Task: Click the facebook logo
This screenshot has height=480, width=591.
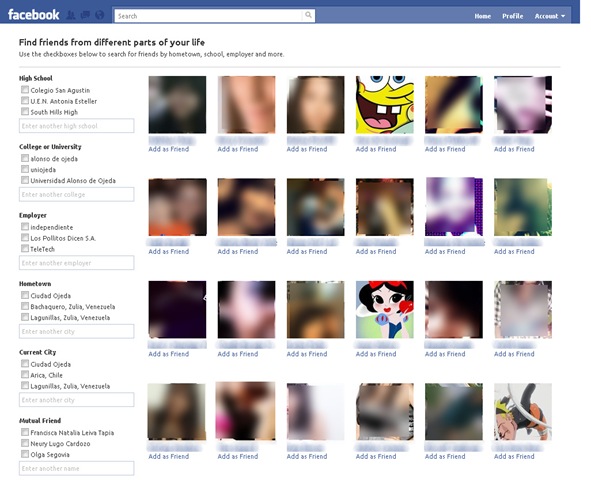Action: click(34, 15)
